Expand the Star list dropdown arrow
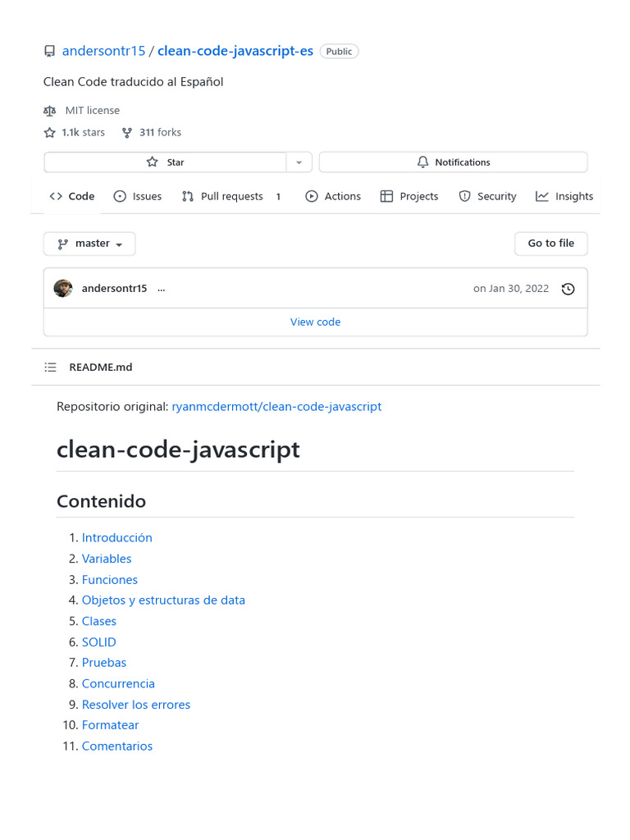The width and height of the screenshot is (630, 840). (x=299, y=162)
